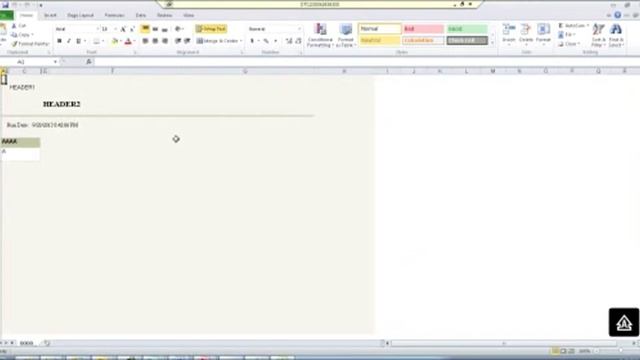Click the Save icon in the quick access toolbar
This screenshot has width=640, height=360.
tap(5, 5)
